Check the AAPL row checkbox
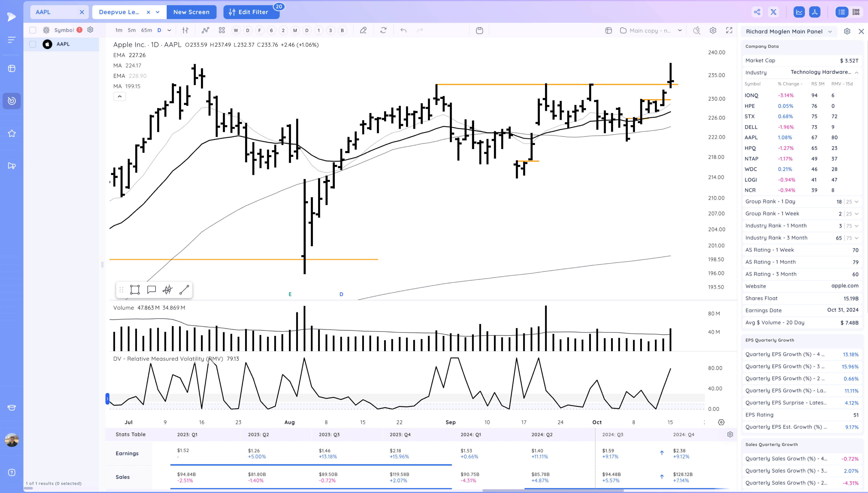This screenshot has width=868, height=493. [x=33, y=44]
